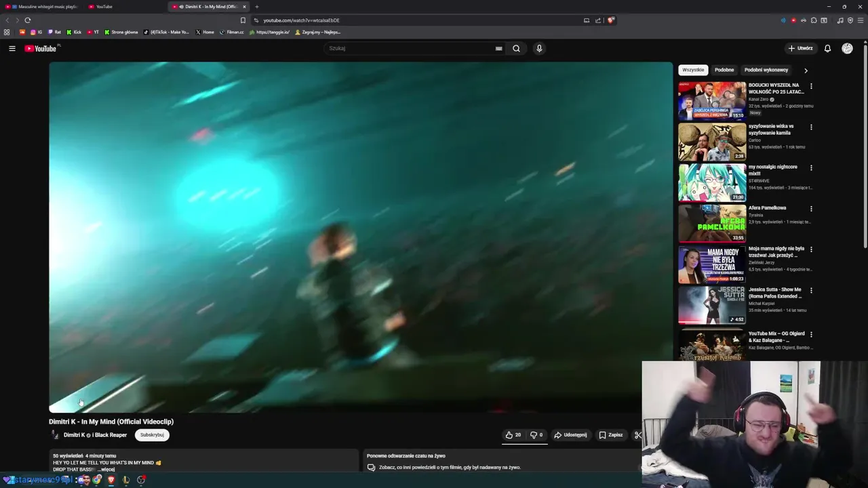Start voice search with microphone icon
This screenshot has height=488, width=868.
click(x=539, y=48)
